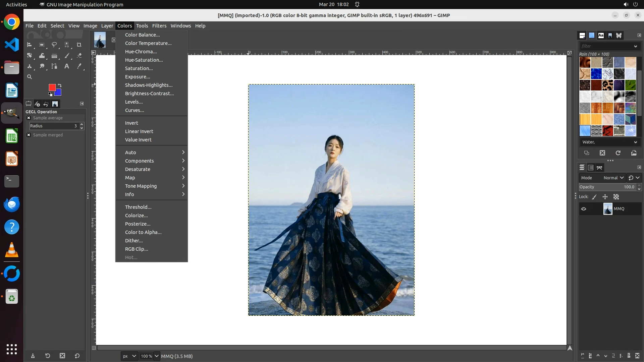The height and width of the screenshot is (362, 644).
Task: Toggle the Sample merged checkbox
Action: coord(29,135)
